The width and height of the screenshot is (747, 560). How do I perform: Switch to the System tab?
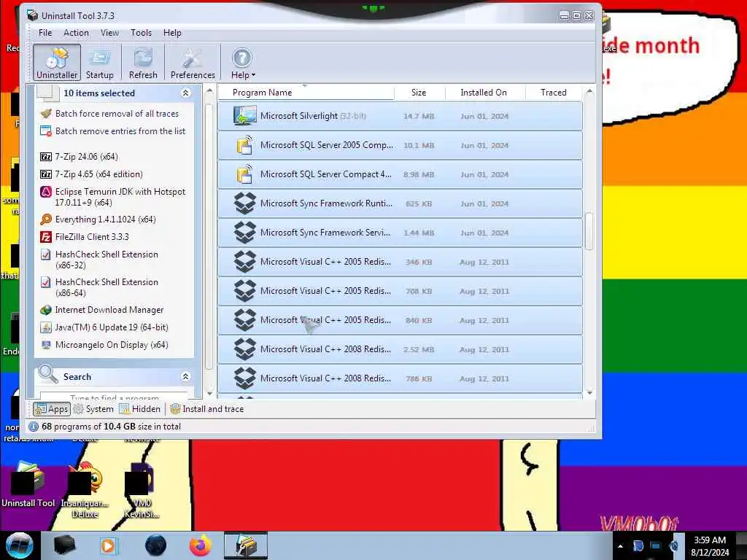94,409
